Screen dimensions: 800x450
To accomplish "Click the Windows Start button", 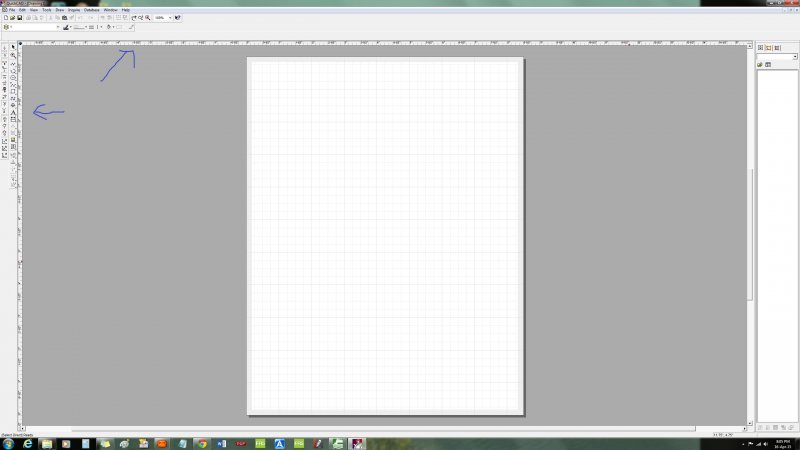I will point(8,444).
